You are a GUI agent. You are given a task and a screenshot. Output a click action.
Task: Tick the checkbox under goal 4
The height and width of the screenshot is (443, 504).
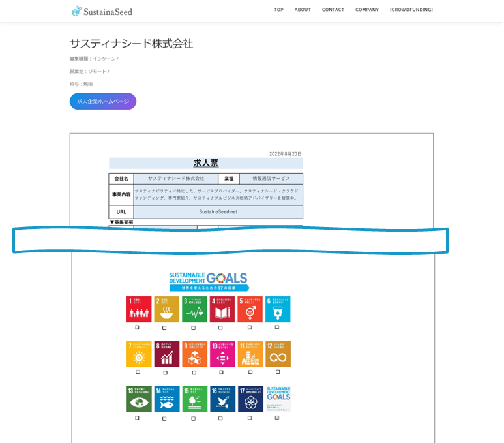pyautogui.click(x=220, y=328)
